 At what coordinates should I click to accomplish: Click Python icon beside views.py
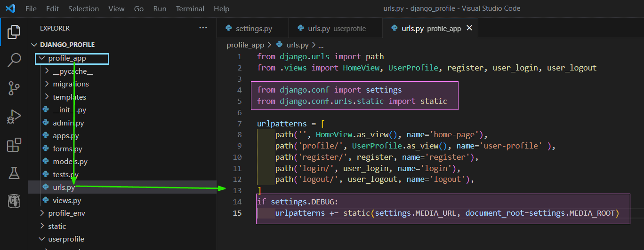(46, 201)
